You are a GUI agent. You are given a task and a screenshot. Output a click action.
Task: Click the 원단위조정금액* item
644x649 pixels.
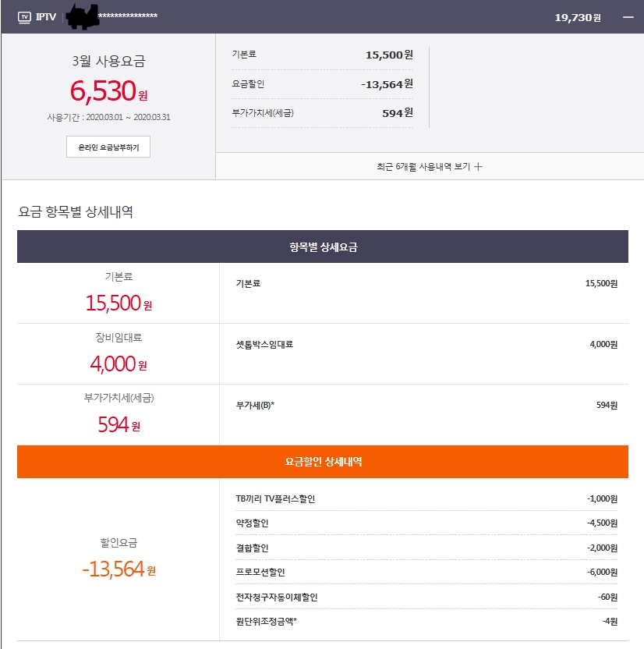pos(266,622)
